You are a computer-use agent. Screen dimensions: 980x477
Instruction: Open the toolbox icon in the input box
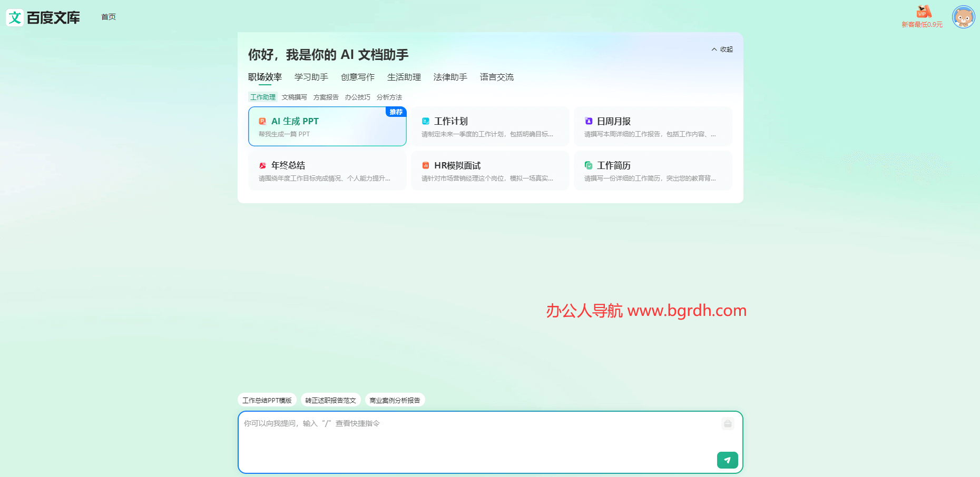[x=728, y=424]
